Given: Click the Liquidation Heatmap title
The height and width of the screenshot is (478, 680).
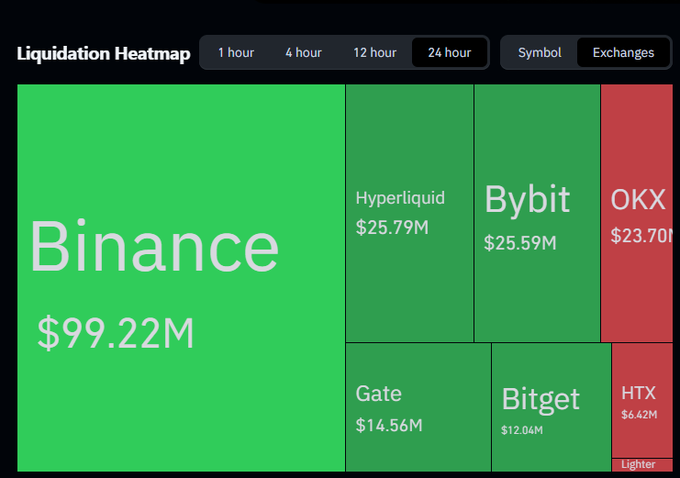Looking at the screenshot, I should pyautogui.click(x=104, y=53).
